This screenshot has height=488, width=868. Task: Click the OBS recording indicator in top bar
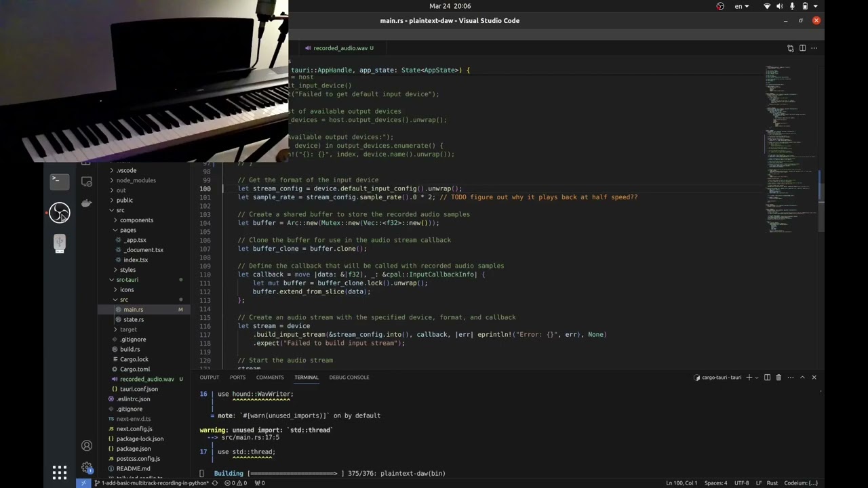tap(720, 6)
